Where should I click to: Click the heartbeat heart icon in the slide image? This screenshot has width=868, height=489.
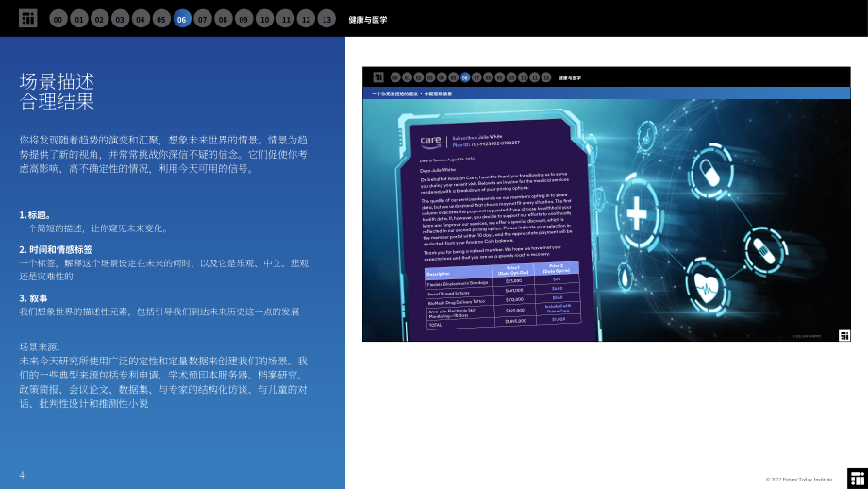click(x=706, y=287)
